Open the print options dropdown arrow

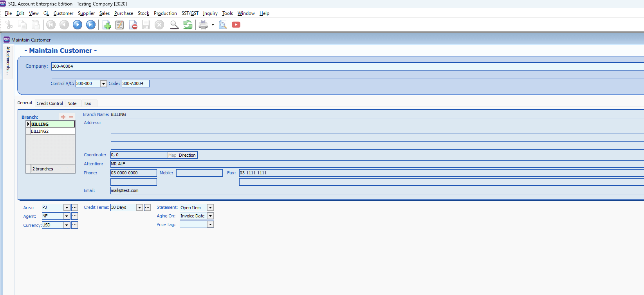coord(213,25)
